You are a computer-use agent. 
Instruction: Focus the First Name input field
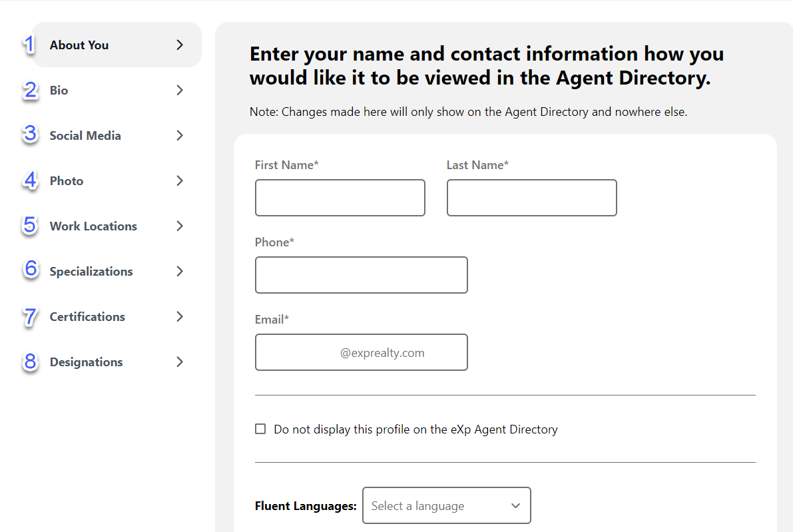point(340,198)
